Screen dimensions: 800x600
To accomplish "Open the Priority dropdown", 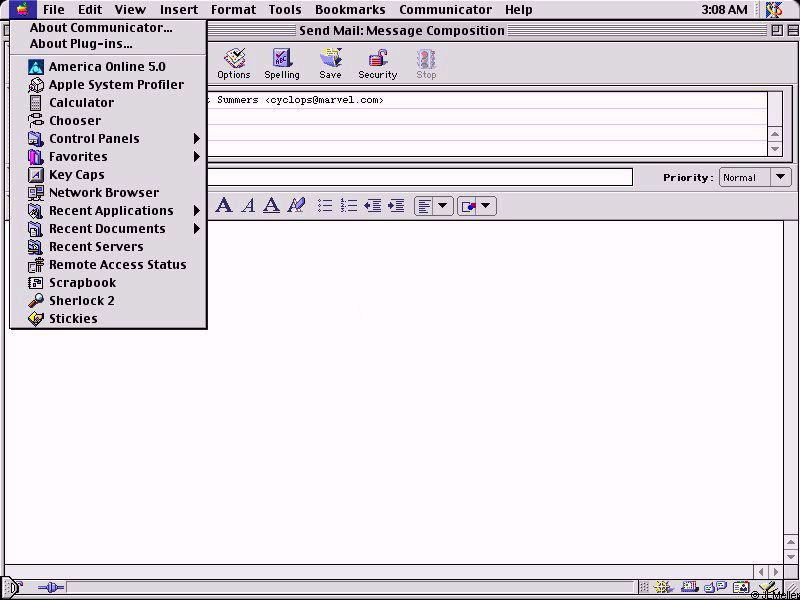I will tap(755, 178).
